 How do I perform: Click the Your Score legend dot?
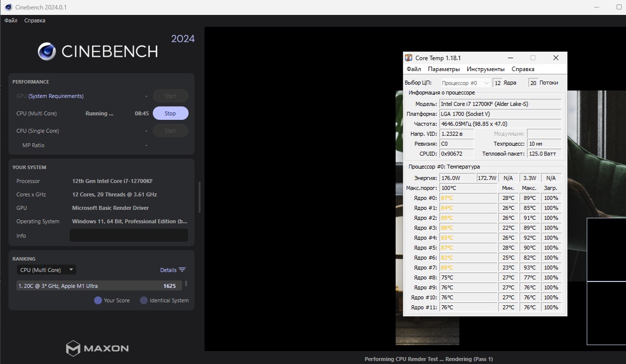[98, 300]
